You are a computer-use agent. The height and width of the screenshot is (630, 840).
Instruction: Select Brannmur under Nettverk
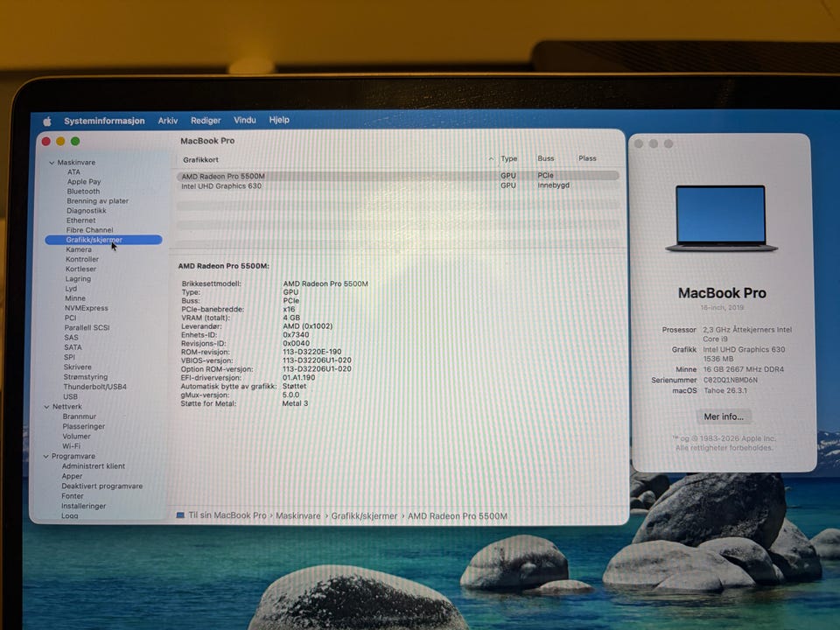tap(80, 416)
